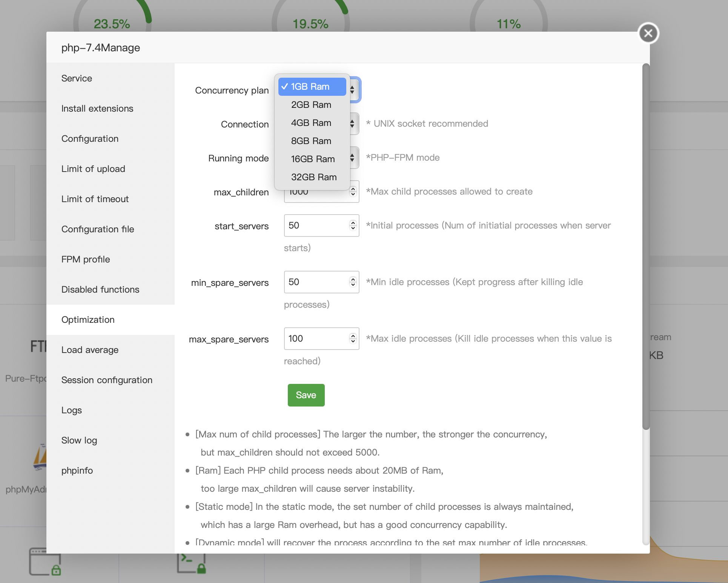The image size is (728, 583).
Task: Open Configuration file tab
Action: (111, 229)
